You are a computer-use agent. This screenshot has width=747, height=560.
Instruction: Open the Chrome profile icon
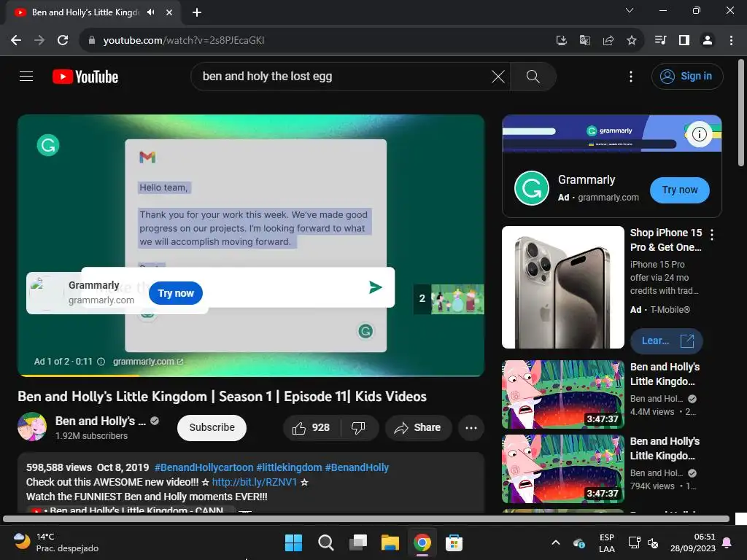pyautogui.click(x=708, y=41)
